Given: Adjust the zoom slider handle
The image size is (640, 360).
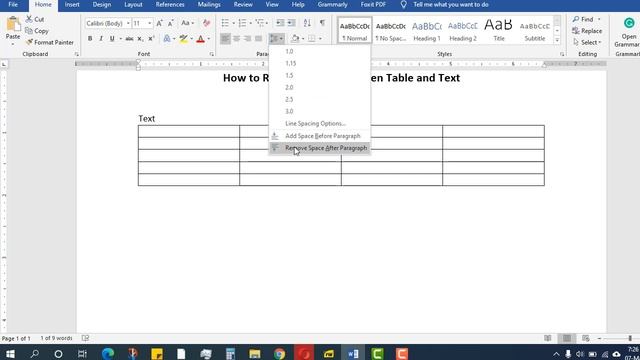Looking at the screenshot, I should point(630,338).
